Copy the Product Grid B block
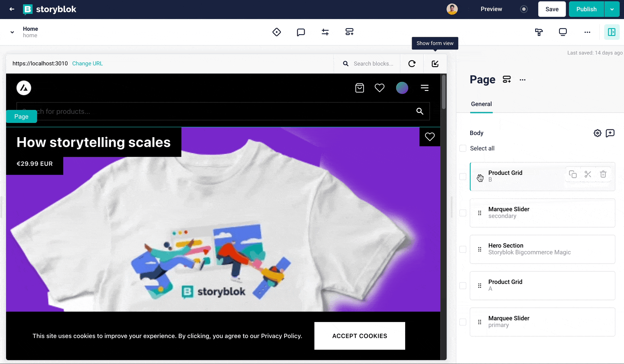 573,174
